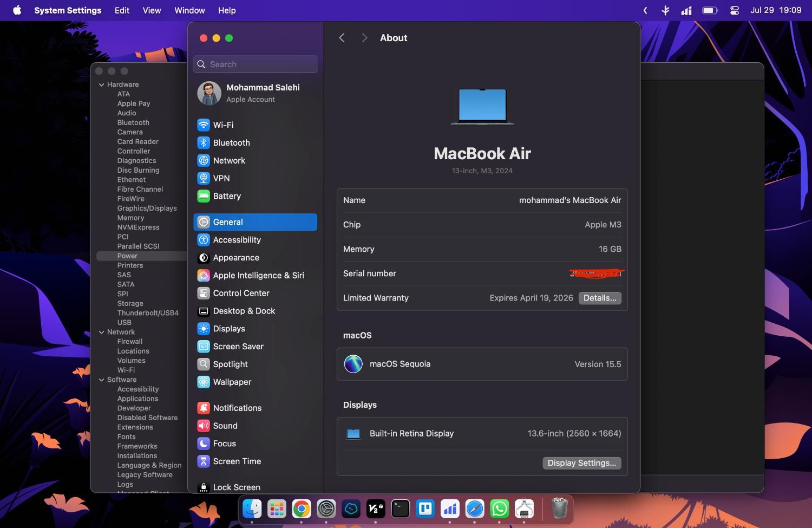
Task: Click the computer name mohammad's MacBook Air
Action: (x=570, y=200)
